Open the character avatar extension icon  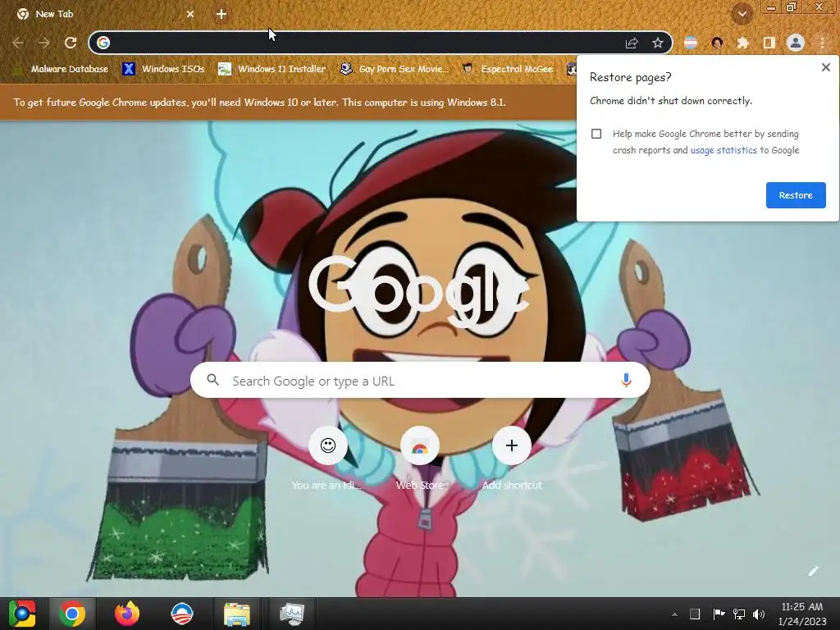point(717,43)
